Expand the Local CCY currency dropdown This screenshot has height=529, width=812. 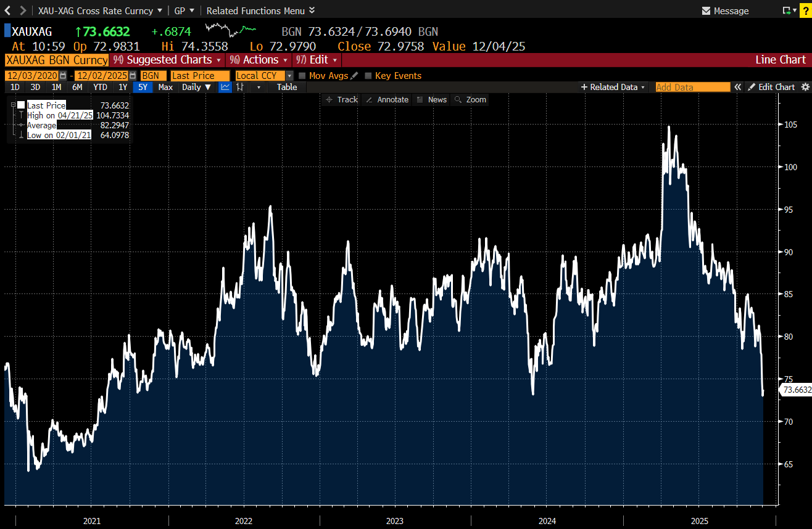(x=289, y=75)
